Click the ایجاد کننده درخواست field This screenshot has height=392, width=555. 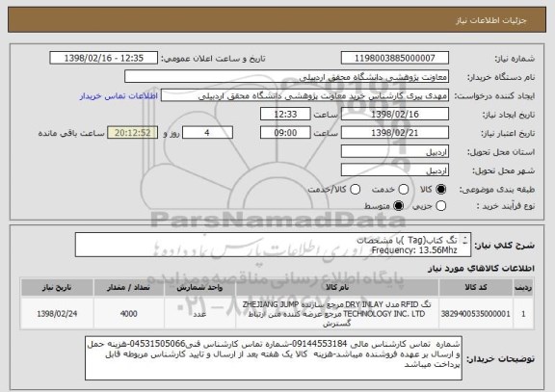tap(304, 95)
